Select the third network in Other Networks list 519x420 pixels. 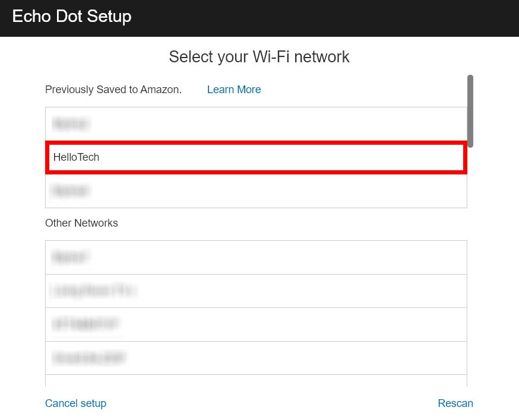(255, 324)
